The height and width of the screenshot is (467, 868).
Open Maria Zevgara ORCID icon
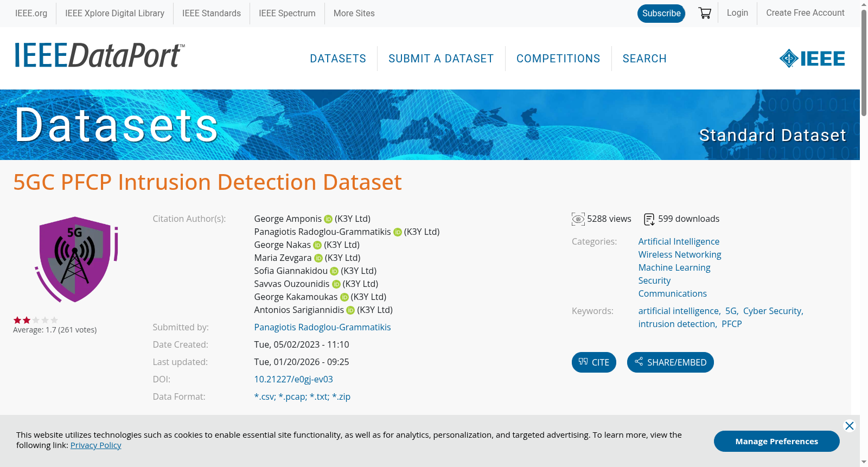[x=318, y=258]
